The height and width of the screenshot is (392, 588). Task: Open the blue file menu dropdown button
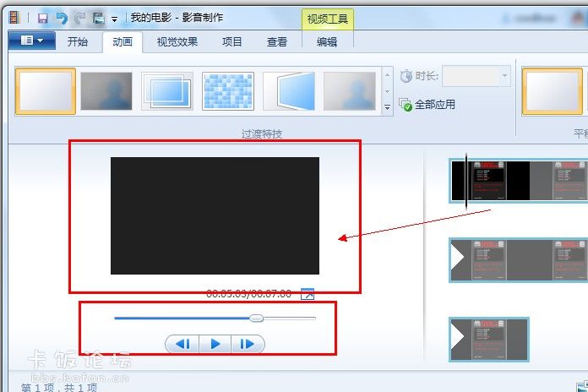pyautogui.click(x=32, y=41)
